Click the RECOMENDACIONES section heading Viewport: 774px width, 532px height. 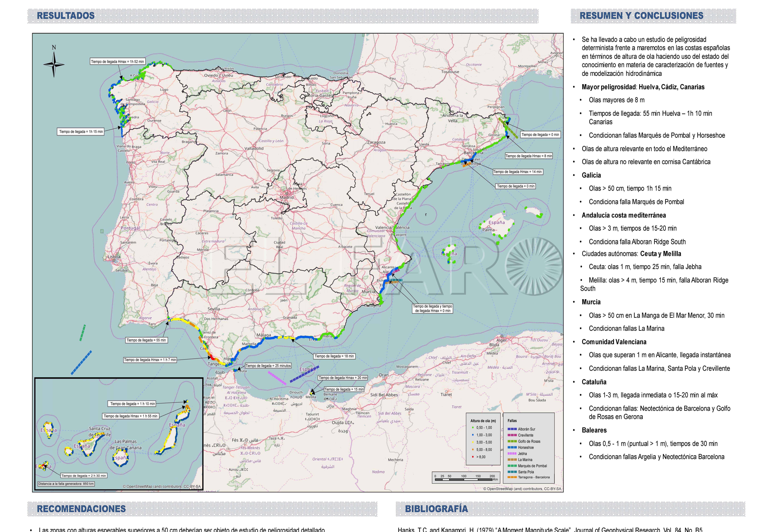pyautogui.click(x=81, y=509)
